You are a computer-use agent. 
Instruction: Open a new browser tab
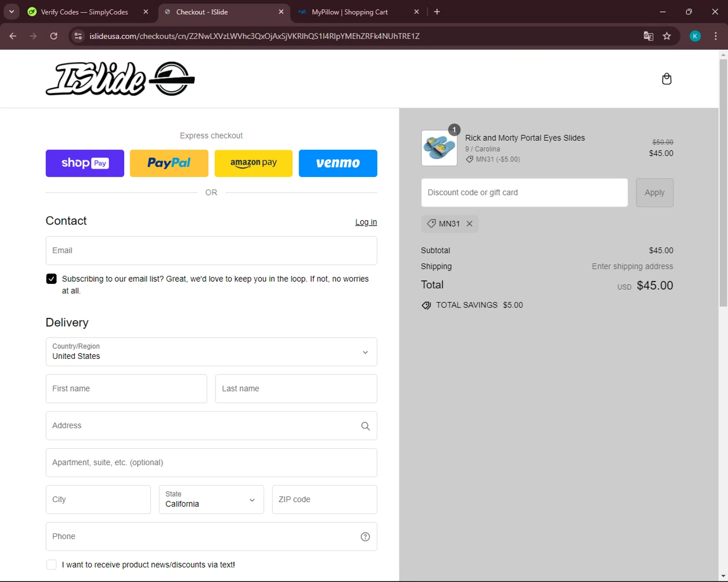(437, 12)
